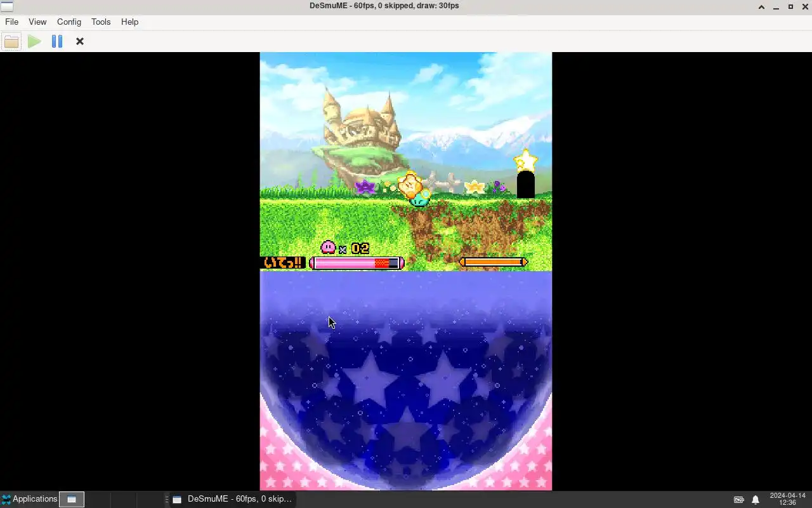Stop emulation with the X toolbar icon
812x508 pixels.
[x=80, y=41]
